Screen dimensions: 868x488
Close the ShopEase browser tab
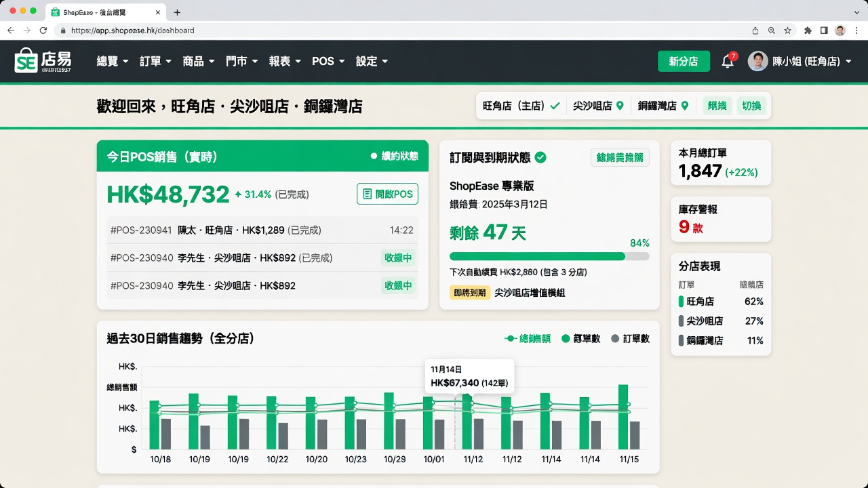[157, 12]
